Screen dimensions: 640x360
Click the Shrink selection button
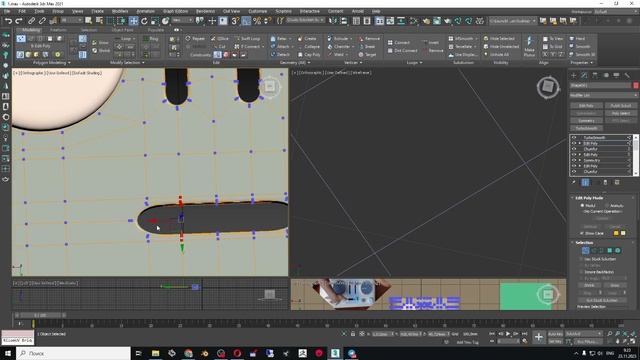589,285
